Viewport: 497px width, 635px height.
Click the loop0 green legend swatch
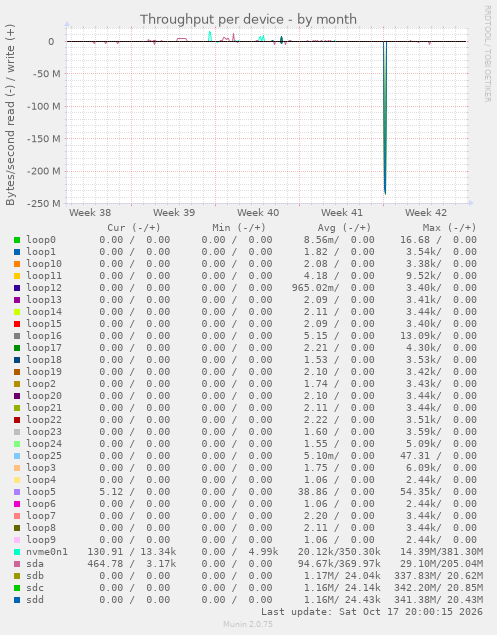pos(17,240)
